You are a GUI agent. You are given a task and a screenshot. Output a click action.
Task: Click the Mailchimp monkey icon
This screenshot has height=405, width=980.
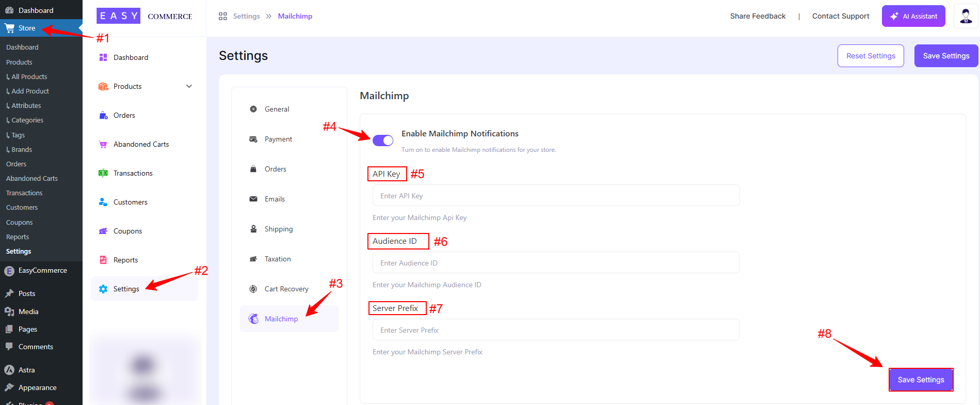253,319
